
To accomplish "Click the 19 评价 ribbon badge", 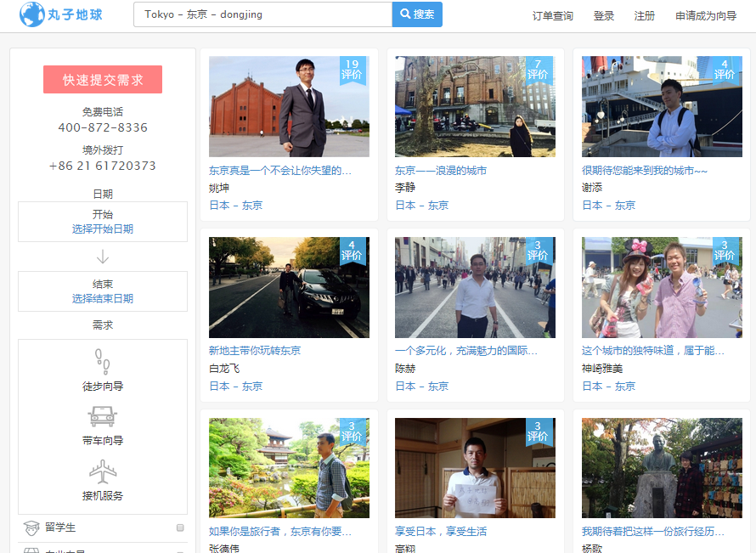I will pos(352,70).
